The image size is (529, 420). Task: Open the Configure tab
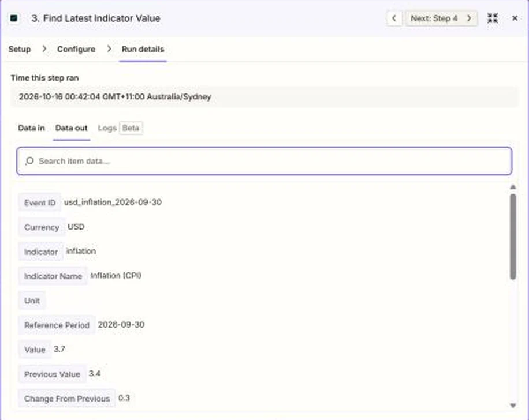click(x=76, y=49)
